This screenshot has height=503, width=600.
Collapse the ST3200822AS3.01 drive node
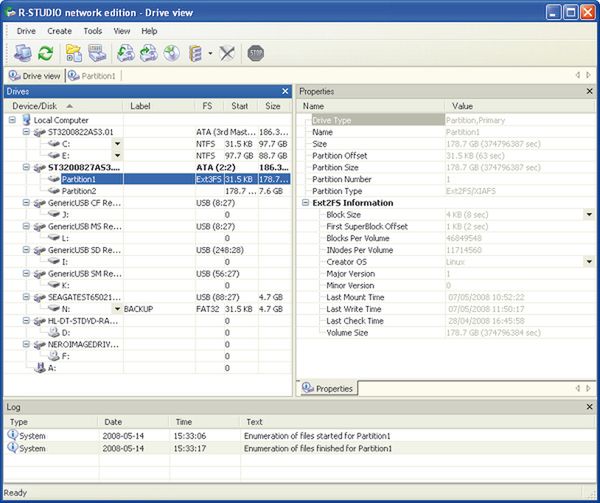26,132
